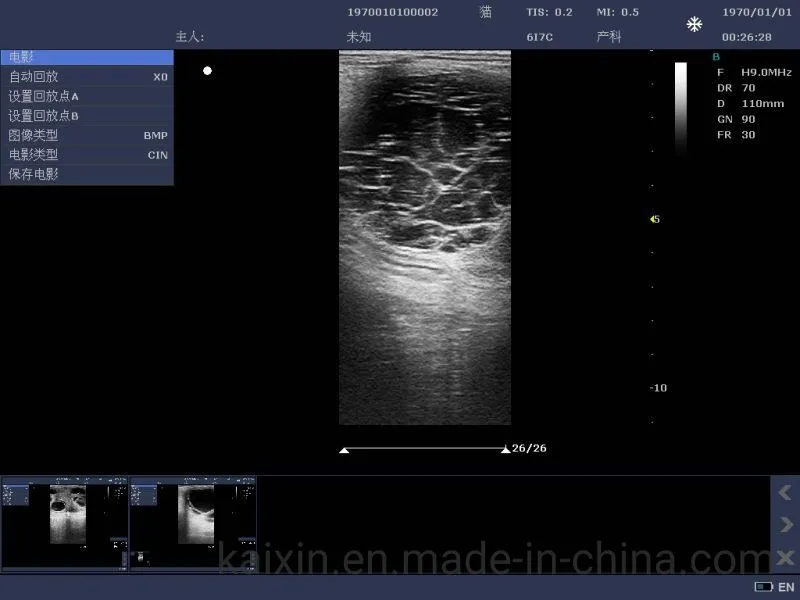Change 图像类型 image type BMP
Screen dimensions: 800x600
pos(86,135)
